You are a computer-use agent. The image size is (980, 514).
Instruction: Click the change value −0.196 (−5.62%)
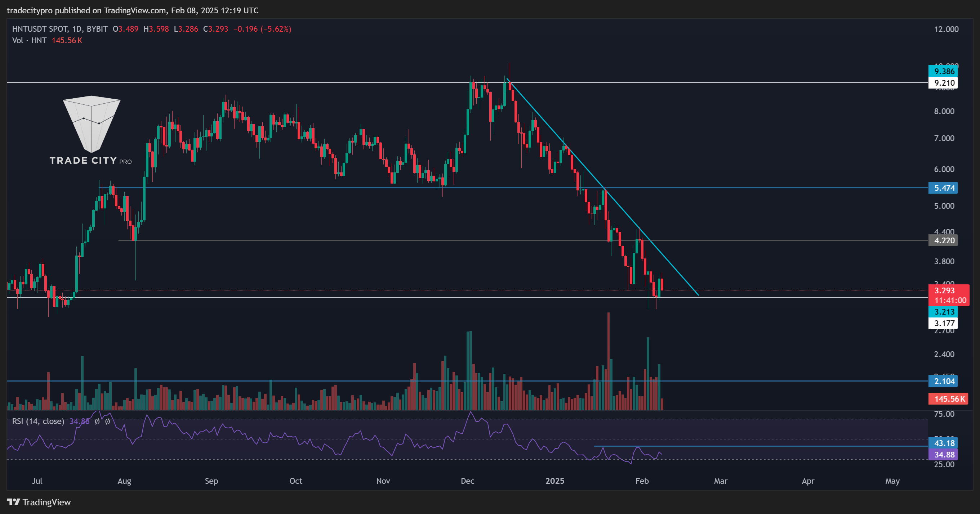[x=262, y=29]
